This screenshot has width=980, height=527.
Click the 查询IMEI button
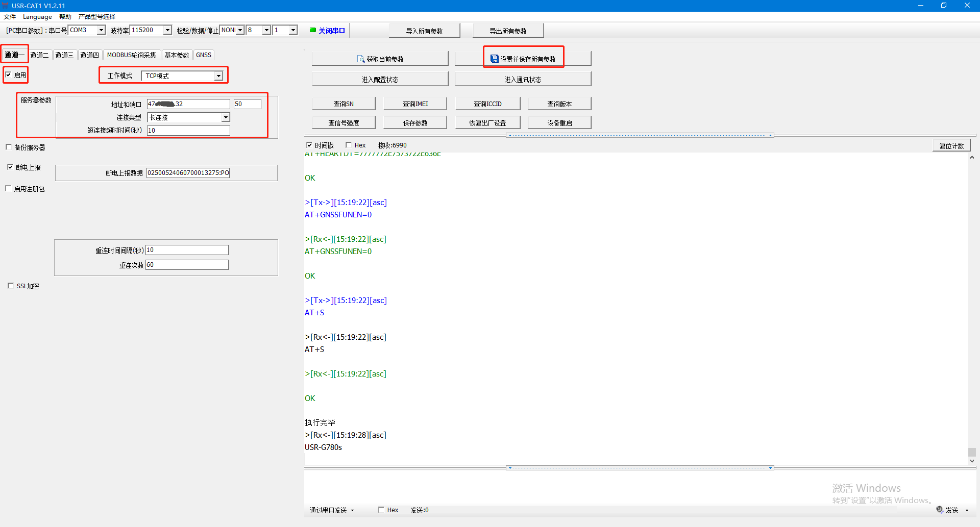[x=415, y=104]
